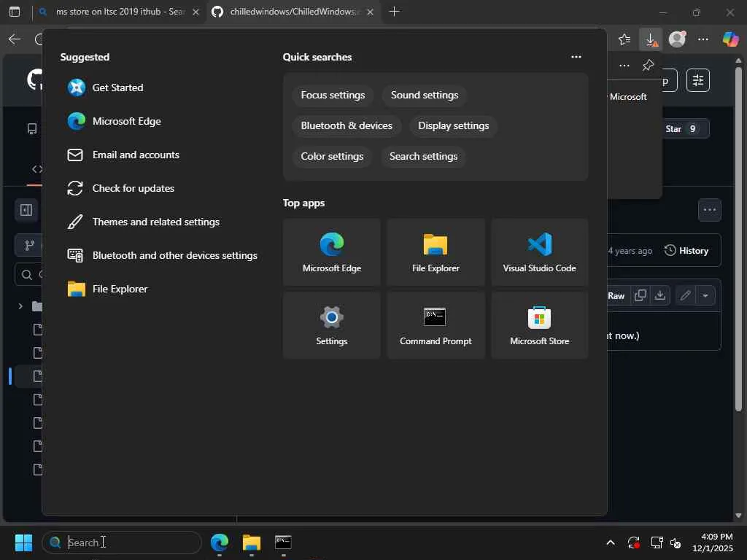
Task: Expand the folder in GitHub file tree
Action: (20, 306)
